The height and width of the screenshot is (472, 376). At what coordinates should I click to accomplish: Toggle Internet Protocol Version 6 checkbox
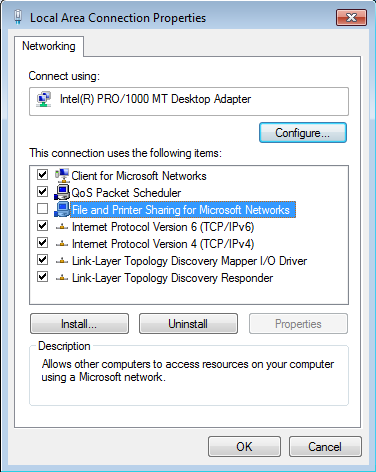click(42, 226)
